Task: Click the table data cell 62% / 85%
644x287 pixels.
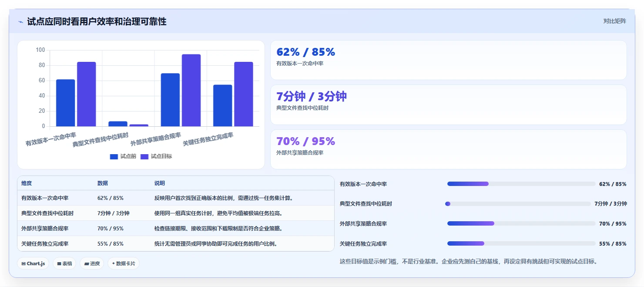Action: click(x=111, y=198)
